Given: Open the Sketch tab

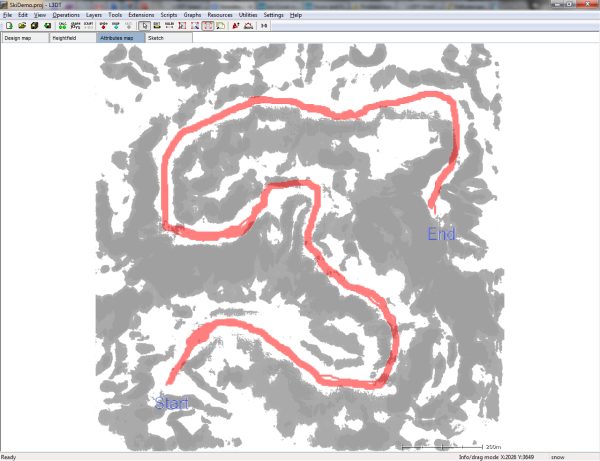Looking at the screenshot, I should pos(156,38).
